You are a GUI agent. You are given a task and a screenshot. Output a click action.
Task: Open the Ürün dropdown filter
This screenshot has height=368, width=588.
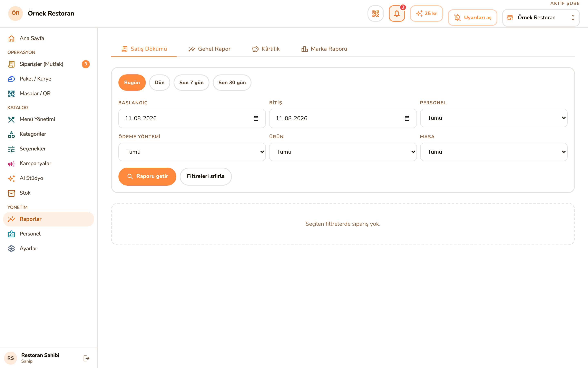tap(343, 152)
